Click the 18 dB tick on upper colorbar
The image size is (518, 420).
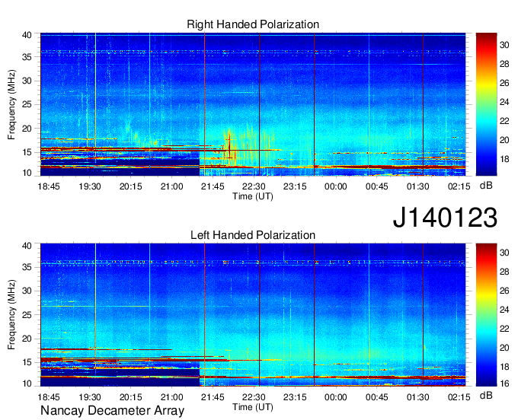pyautogui.click(x=504, y=159)
